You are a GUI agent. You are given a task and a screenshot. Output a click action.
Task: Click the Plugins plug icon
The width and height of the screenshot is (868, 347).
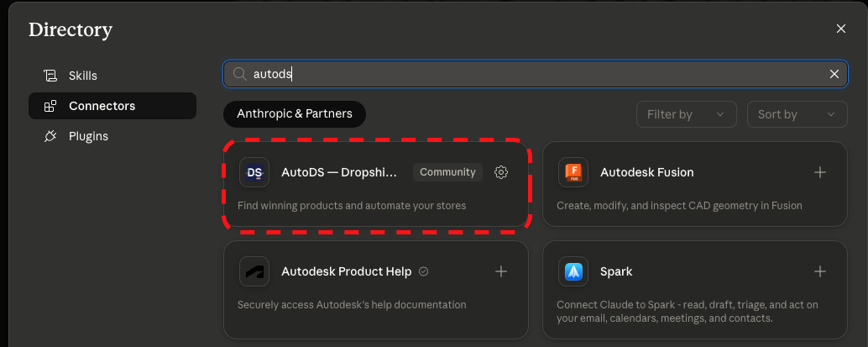coord(50,136)
